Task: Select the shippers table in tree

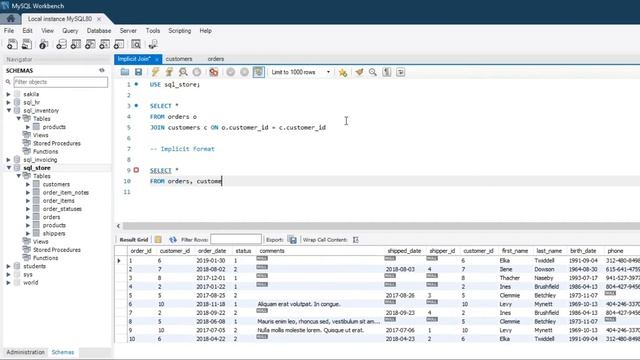Action: point(54,233)
